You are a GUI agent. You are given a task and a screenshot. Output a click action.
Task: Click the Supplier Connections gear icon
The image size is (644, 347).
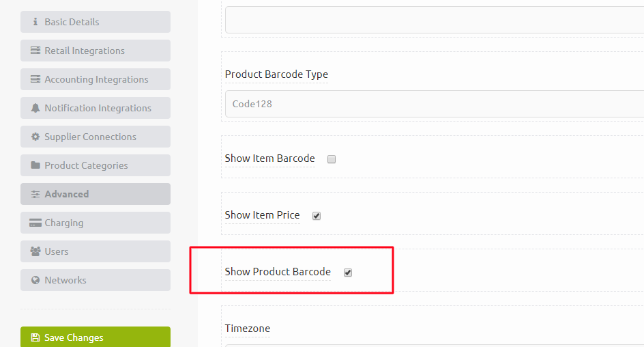click(x=35, y=137)
